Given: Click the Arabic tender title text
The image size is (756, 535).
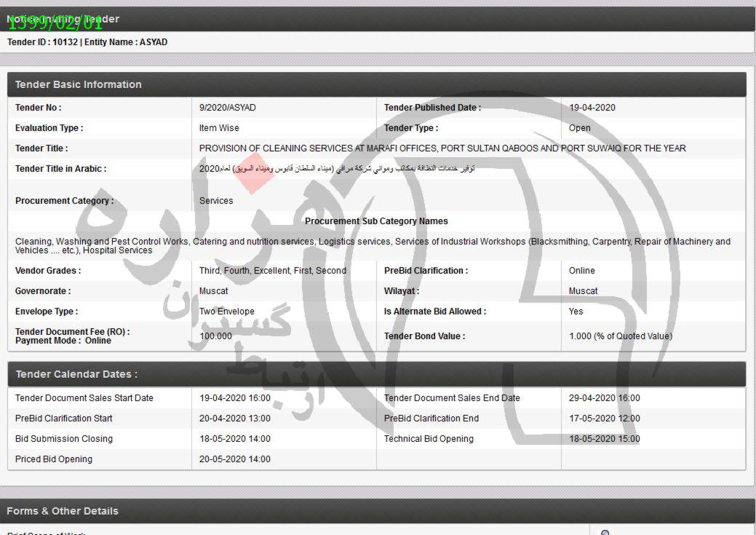Looking at the screenshot, I should point(337,169).
